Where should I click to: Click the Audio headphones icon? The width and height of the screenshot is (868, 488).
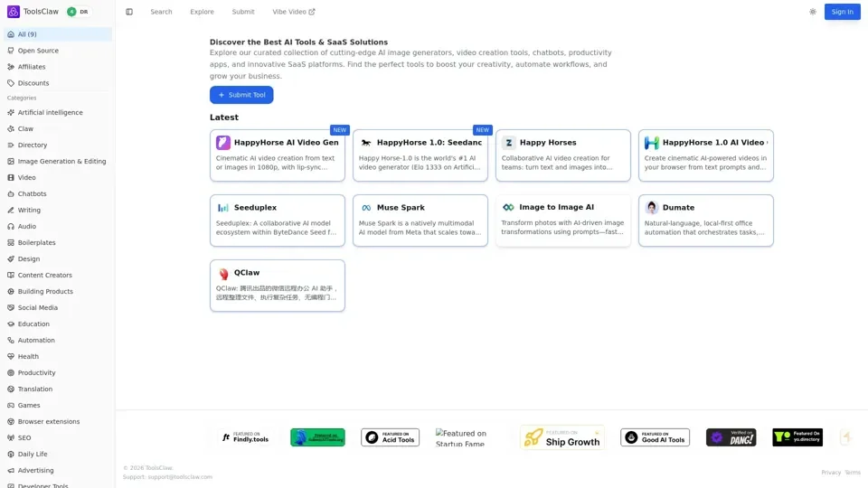pos(11,226)
